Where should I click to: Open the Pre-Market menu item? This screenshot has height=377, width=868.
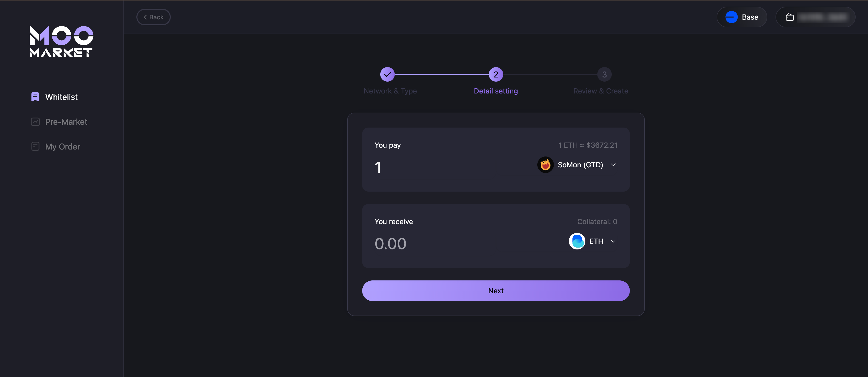(x=66, y=122)
